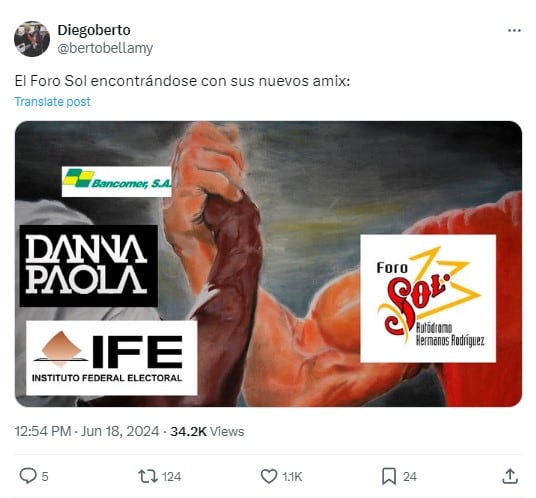Click the 34.2K Views counter

(x=207, y=431)
